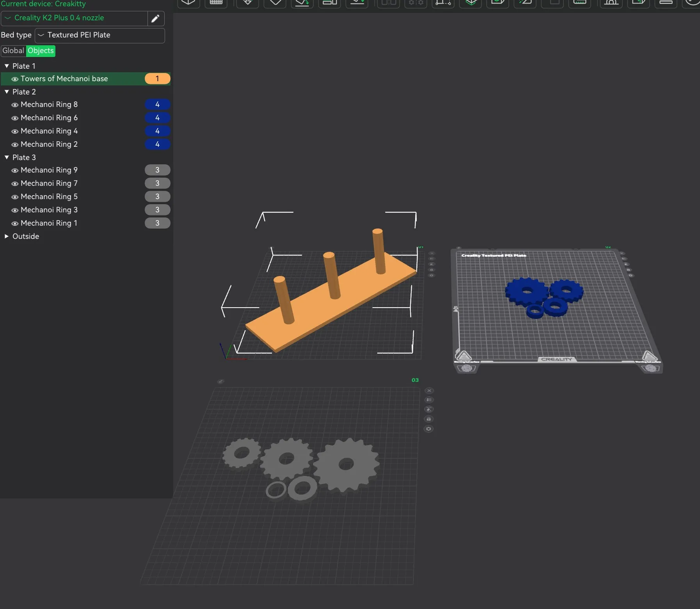Click the auto-orient icon beside plate 03

tap(429, 409)
